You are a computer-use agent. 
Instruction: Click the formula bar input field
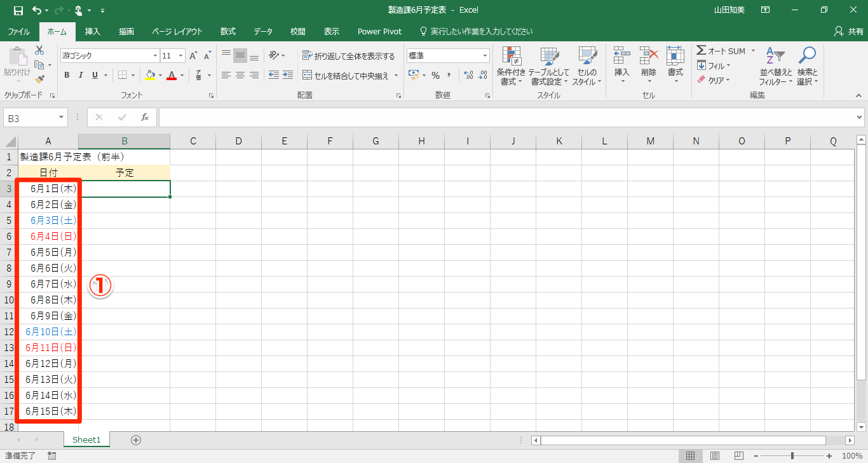tap(506, 118)
